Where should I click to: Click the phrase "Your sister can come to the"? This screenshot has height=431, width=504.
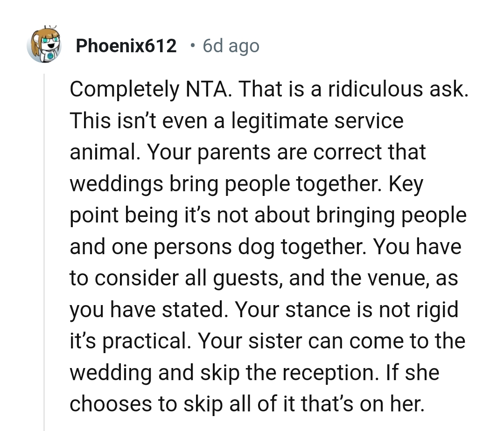pos(331,341)
